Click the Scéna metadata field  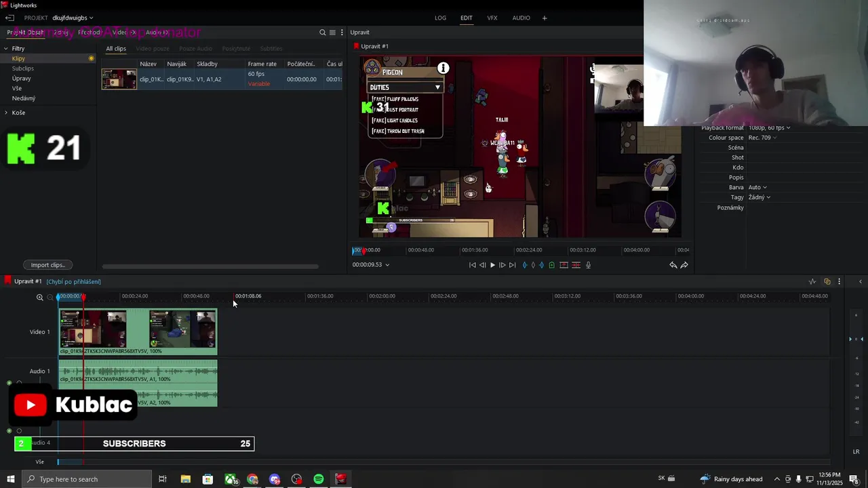(x=806, y=148)
